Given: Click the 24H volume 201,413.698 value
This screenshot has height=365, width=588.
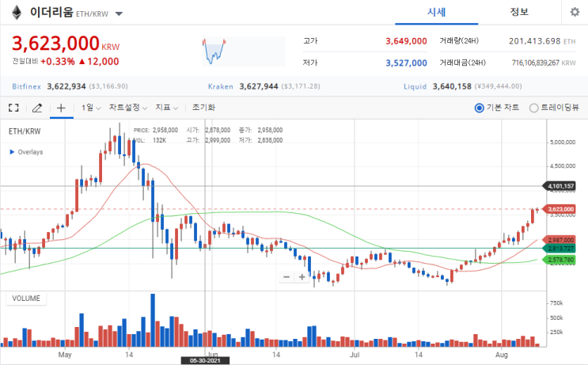Looking at the screenshot, I should click(x=534, y=41).
